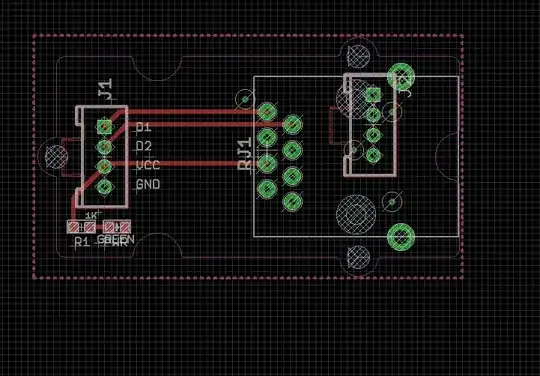Select the VCC pin label
The image size is (540, 376).
click(x=148, y=165)
